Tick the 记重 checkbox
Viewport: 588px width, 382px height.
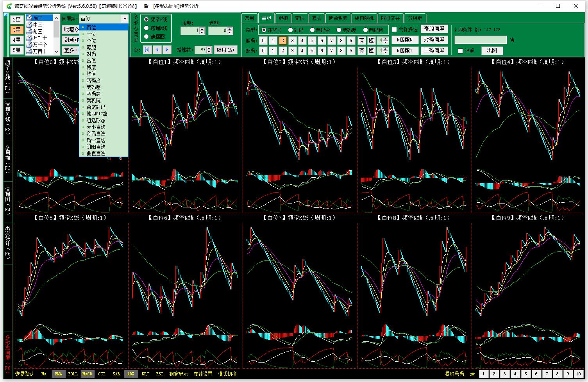click(460, 51)
